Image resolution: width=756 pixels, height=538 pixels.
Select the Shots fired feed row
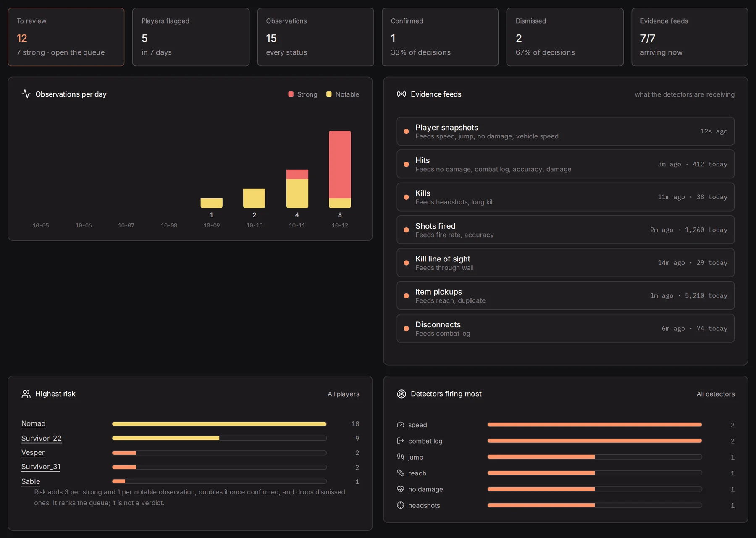coord(565,230)
